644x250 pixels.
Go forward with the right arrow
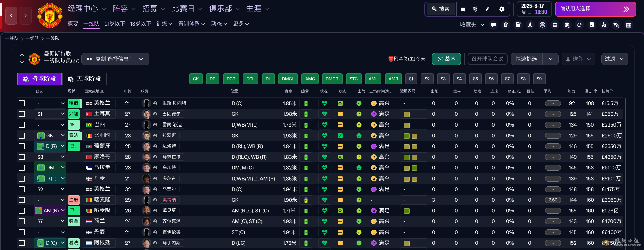coord(25,16)
